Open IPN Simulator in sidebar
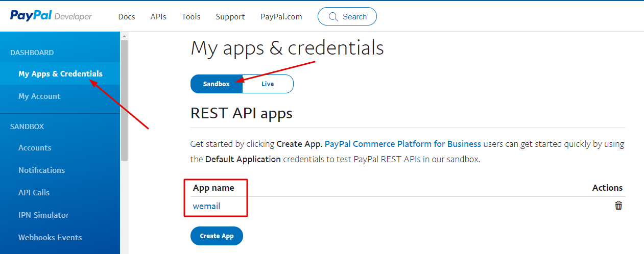This screenshot has width=644, height=254. tap(43, 215)
